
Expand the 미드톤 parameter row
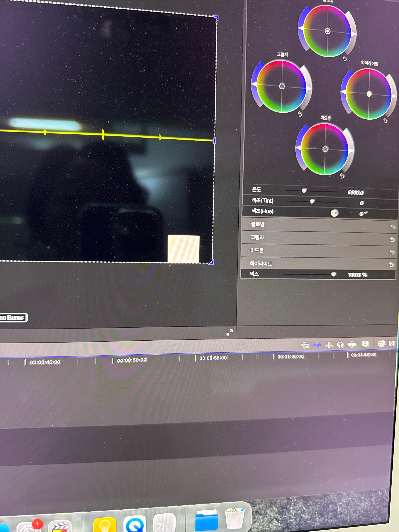click(x=257, y=250)
